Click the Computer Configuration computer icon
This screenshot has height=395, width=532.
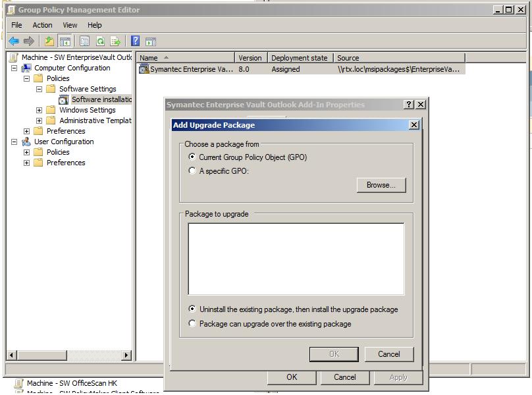(x=26, y=68)
